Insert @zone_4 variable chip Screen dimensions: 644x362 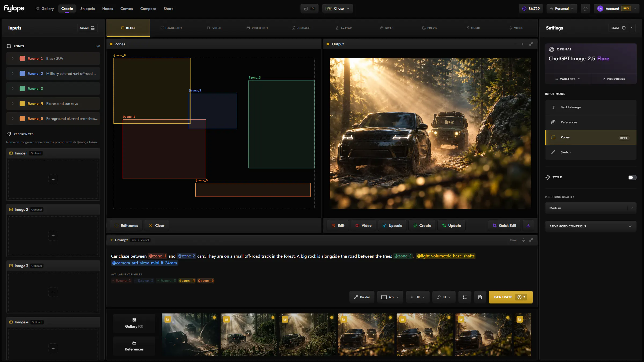[187, 280]
